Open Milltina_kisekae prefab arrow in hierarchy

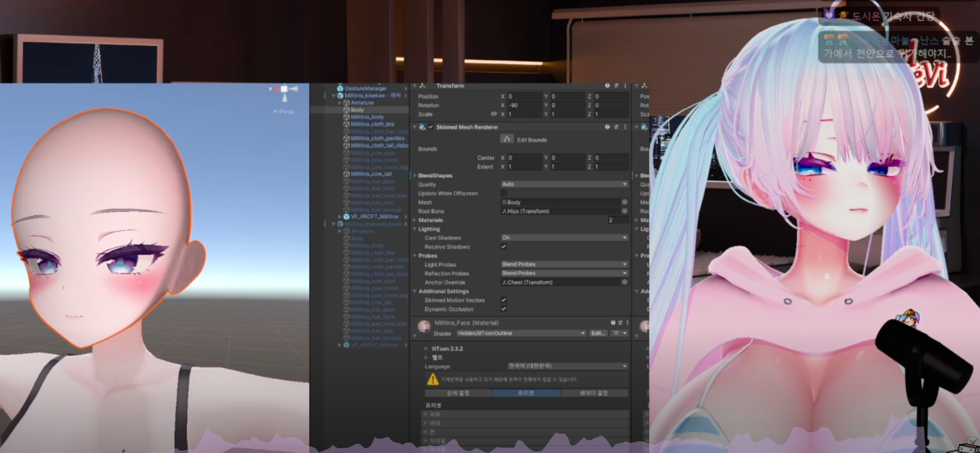click(x=406, y=95)
